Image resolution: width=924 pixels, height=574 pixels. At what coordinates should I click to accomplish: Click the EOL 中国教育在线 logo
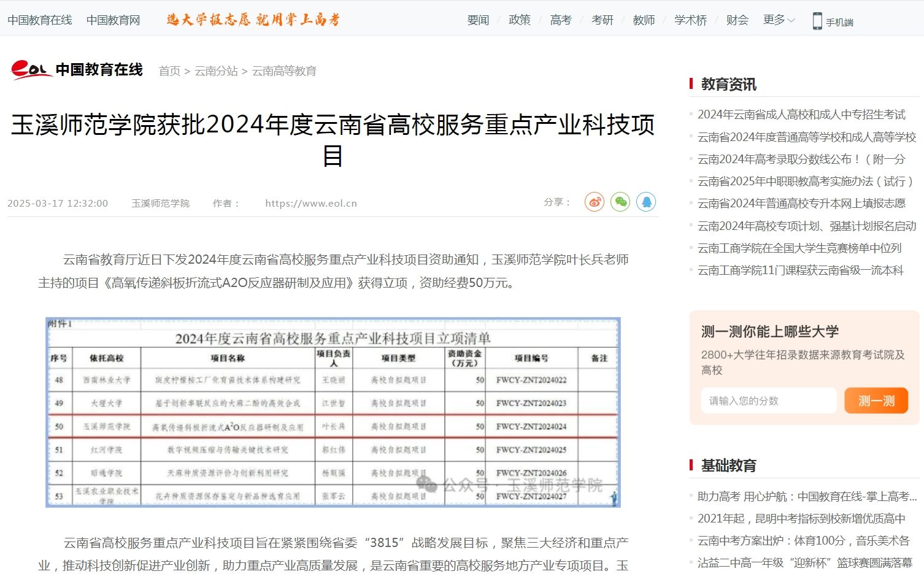pyautogui.click(x=77, y=70)
